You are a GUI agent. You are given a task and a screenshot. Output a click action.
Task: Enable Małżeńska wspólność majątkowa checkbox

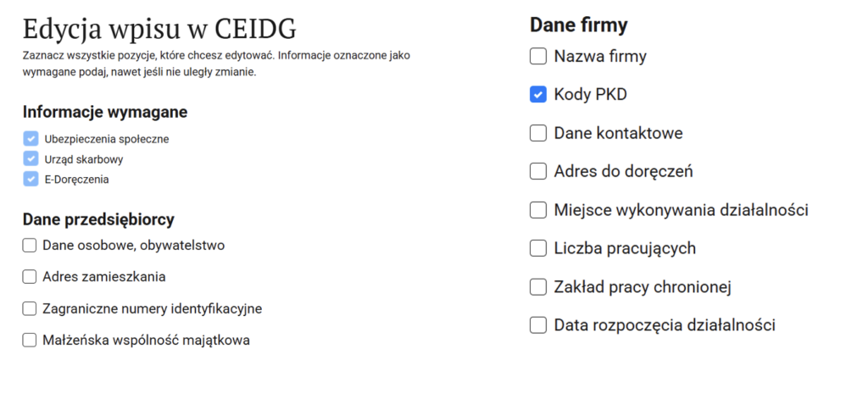pos(30,340)
